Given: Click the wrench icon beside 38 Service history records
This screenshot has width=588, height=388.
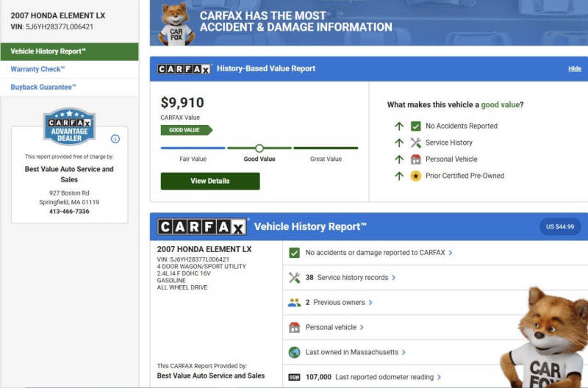Looking at the screenshot, I should (x=295, y=278).
